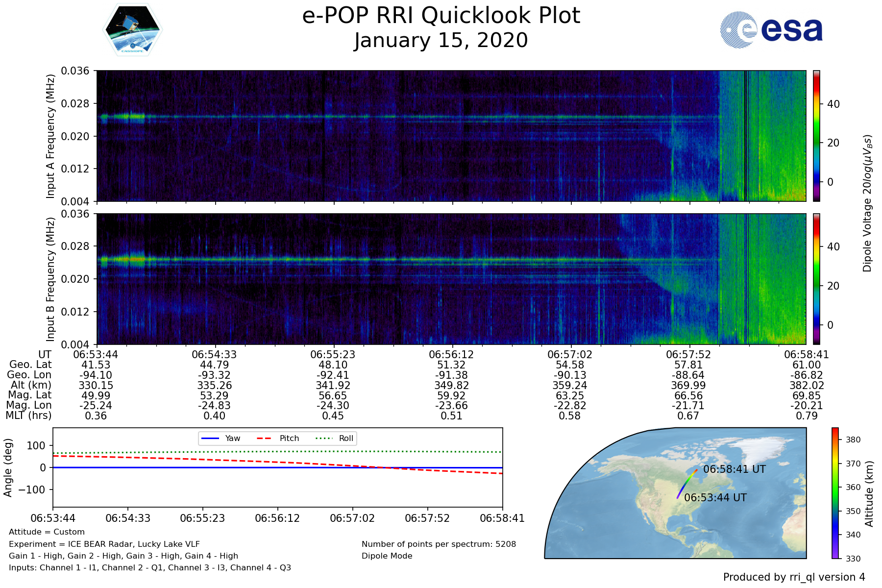Click the Input B dipole voltage colorbar
Image resolution: width=882 pixels, height=588 pixels.
pos(816,279)
